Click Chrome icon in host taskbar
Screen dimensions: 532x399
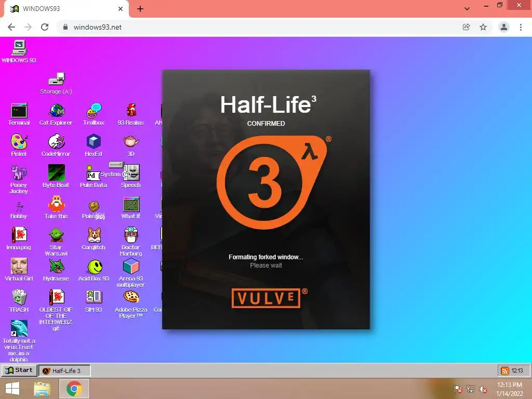coord(74,389)
